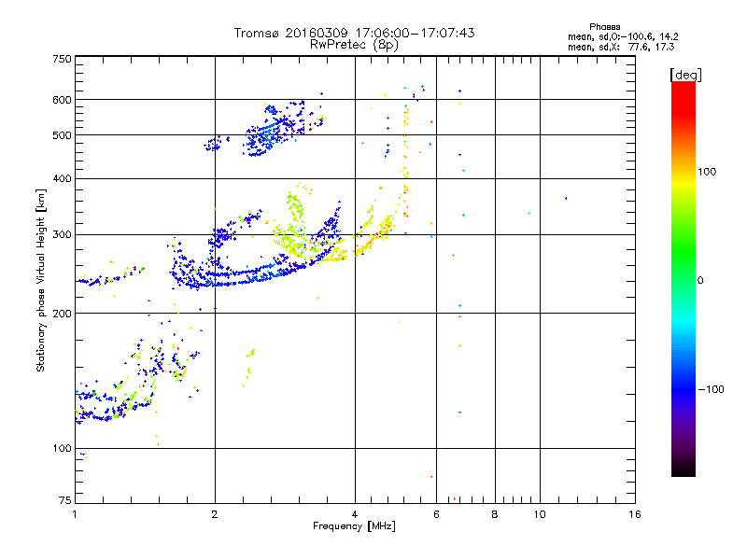
Task: Click the colorbar tick label '100'
Action: coord(707,172)
